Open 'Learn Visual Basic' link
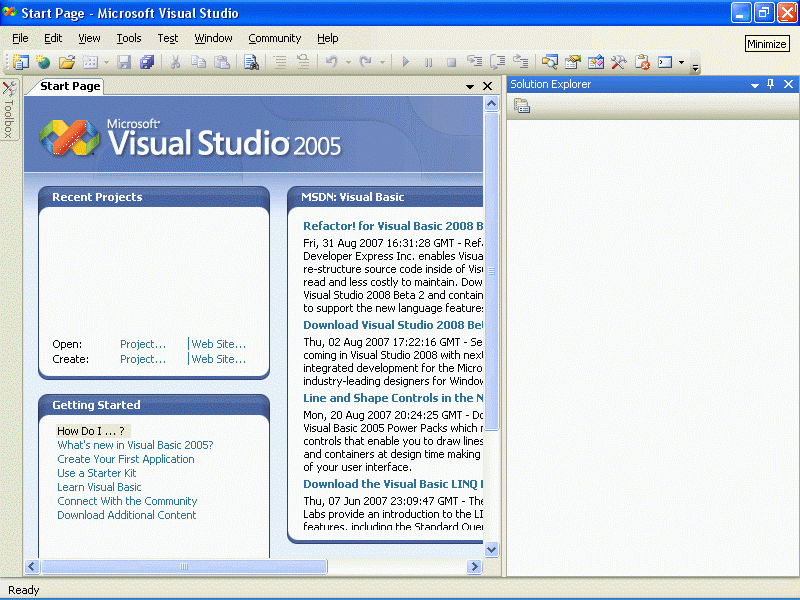The image size is (800, 600). point(99,487)
